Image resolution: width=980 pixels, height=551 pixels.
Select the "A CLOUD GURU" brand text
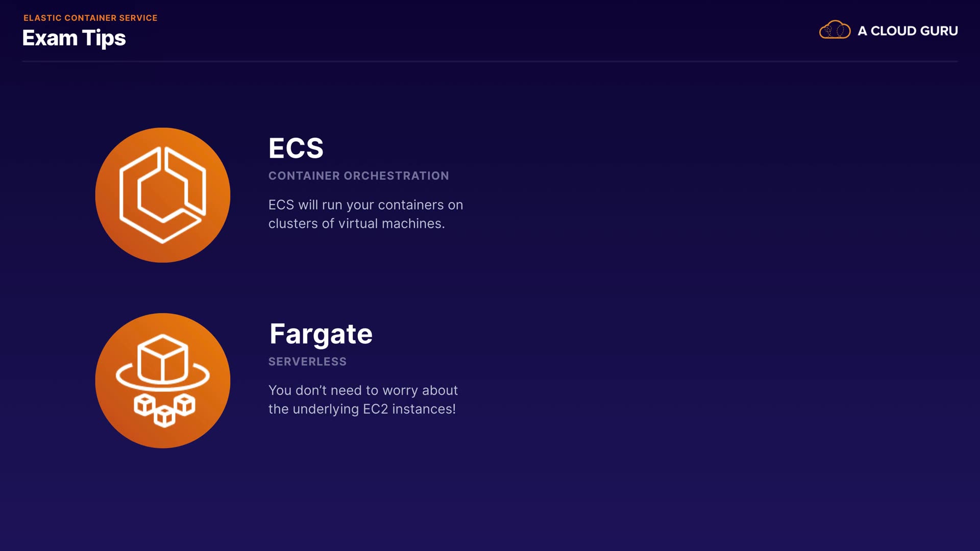(x=908, y=31)
